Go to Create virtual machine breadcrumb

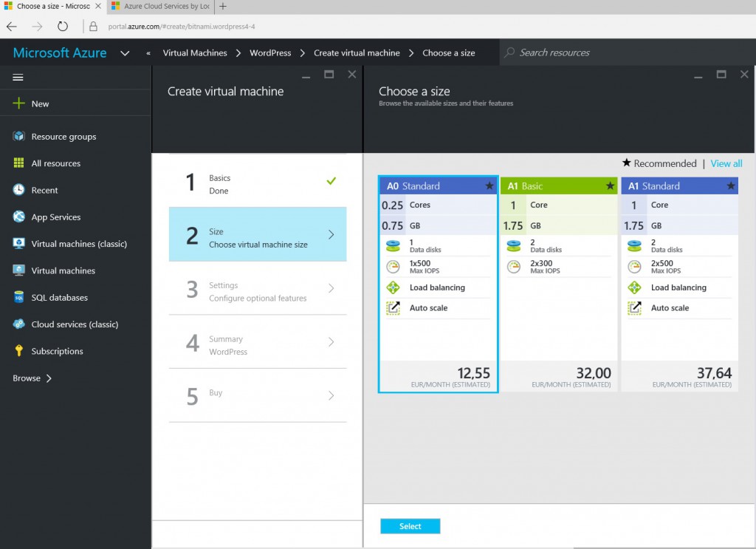click(357, 53)
